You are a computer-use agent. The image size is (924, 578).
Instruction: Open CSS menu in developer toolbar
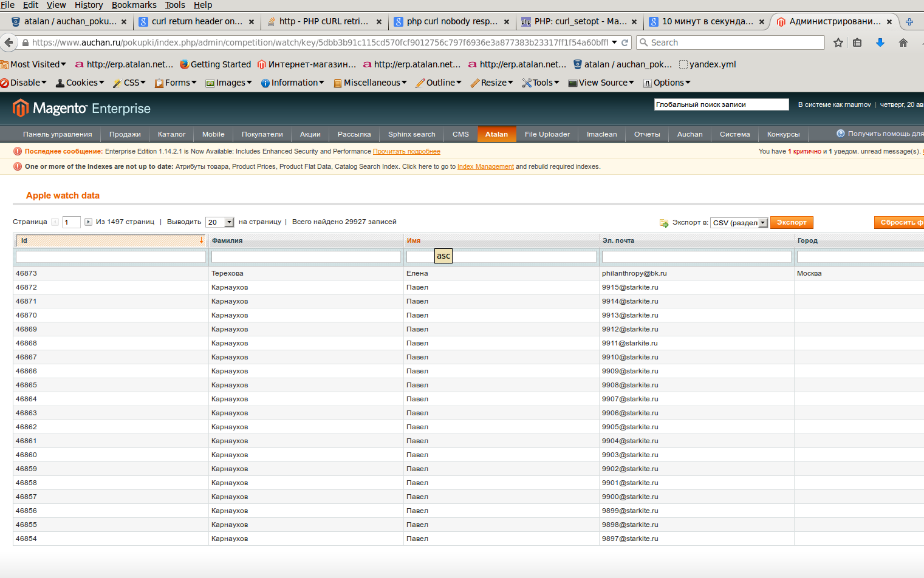(129, 83)
